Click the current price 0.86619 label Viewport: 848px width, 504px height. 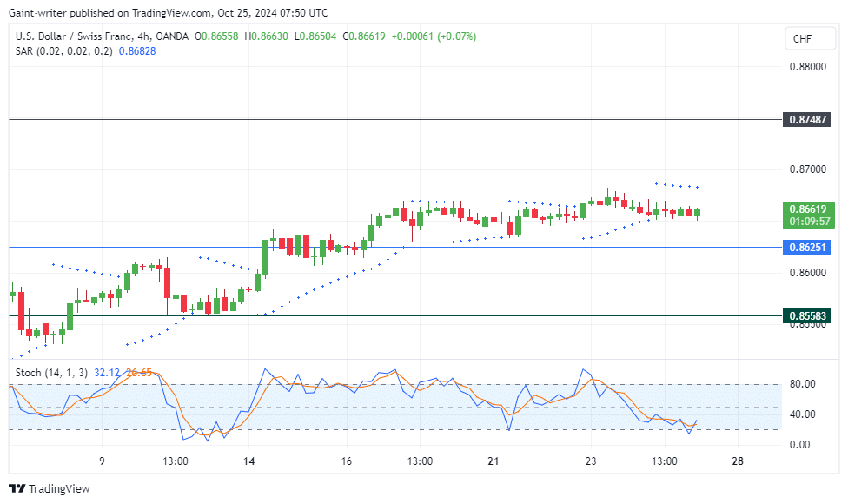(808, 209)
